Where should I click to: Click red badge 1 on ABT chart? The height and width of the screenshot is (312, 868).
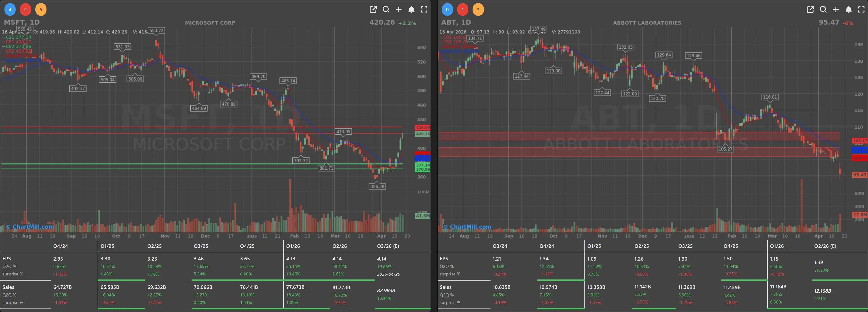[x=463, y=9]
